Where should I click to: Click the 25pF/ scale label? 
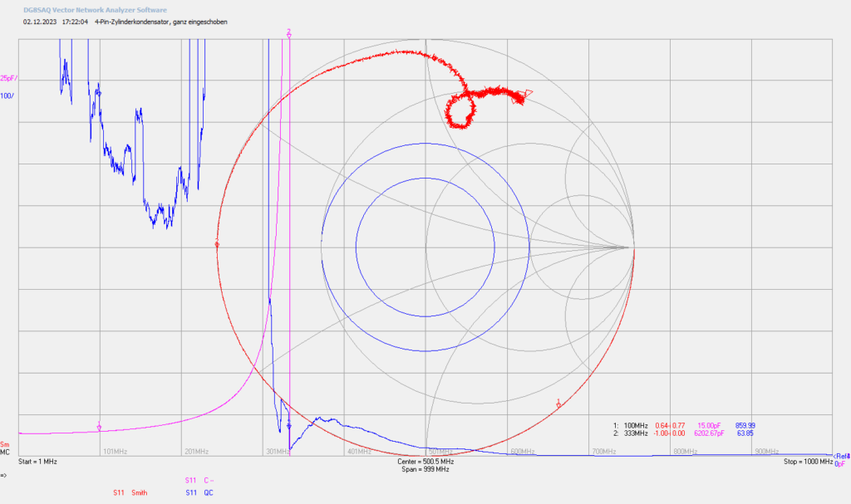[x=8, y=79]
